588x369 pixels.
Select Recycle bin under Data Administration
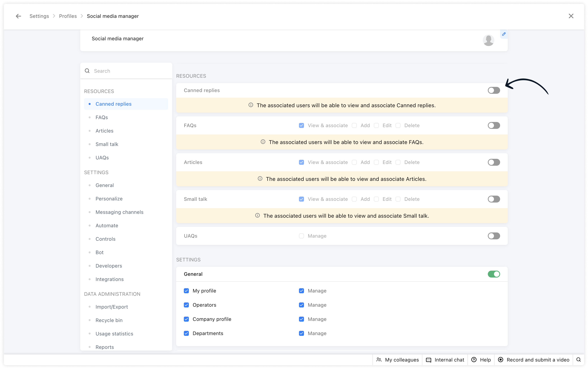pyautogui.click(x=109, y=320)
